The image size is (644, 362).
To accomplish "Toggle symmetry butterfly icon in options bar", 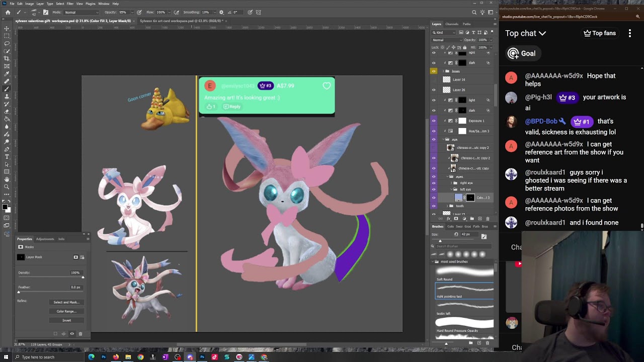I will 259,12.
